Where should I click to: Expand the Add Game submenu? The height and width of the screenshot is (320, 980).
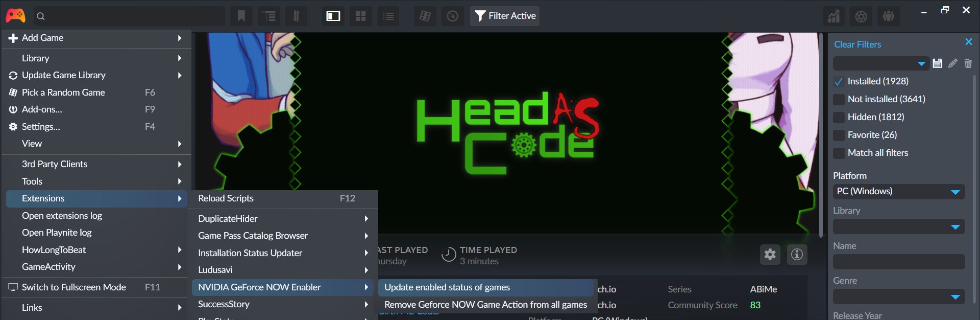coord(96,38)
